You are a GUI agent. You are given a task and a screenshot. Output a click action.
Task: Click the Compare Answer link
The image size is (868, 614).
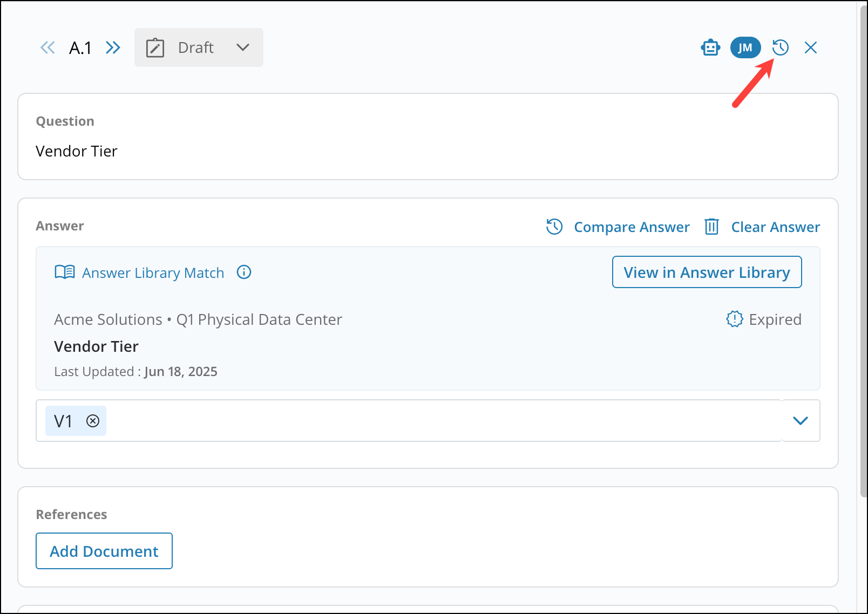click(631, 227)
